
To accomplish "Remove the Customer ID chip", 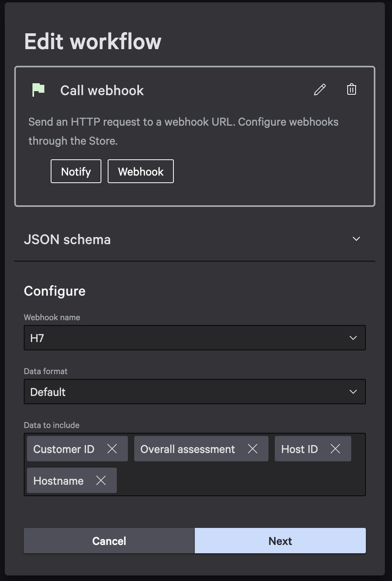I will 112,449.
